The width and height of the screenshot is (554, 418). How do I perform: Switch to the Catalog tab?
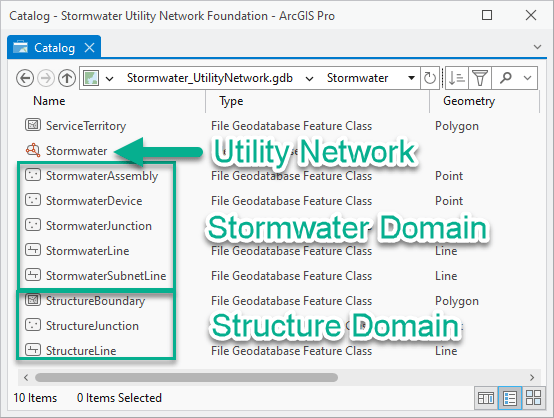pos(54,48)
